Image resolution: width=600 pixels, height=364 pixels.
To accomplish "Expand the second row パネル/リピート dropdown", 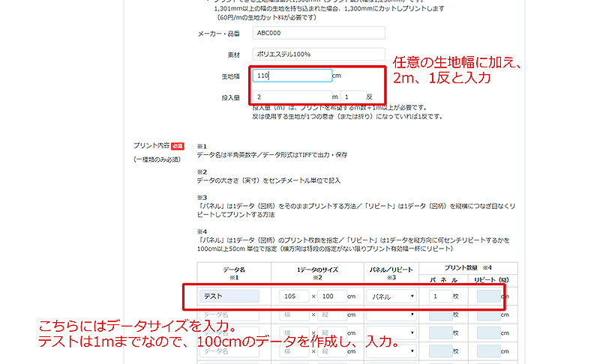I will (391, 315).
